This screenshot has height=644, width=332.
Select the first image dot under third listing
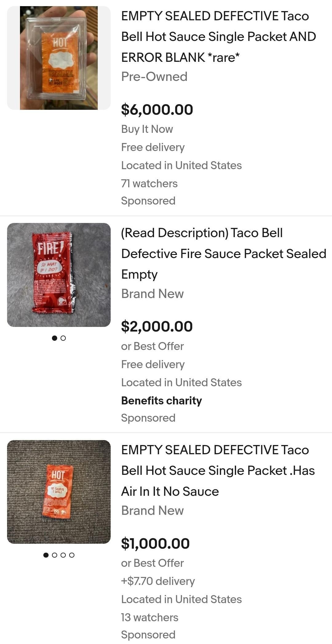point(46,555)
